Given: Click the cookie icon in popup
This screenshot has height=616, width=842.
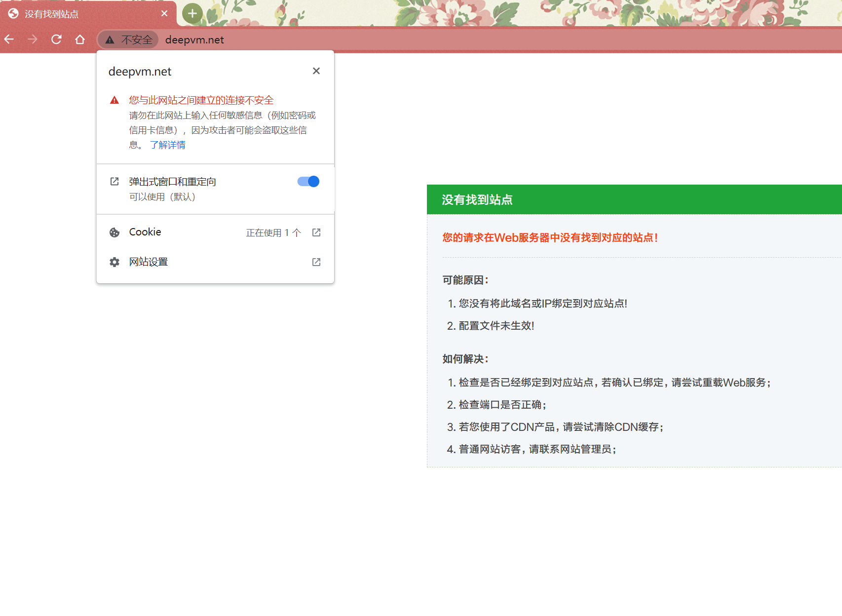Looking at the screenshot, I should click(x=115, y=232).
